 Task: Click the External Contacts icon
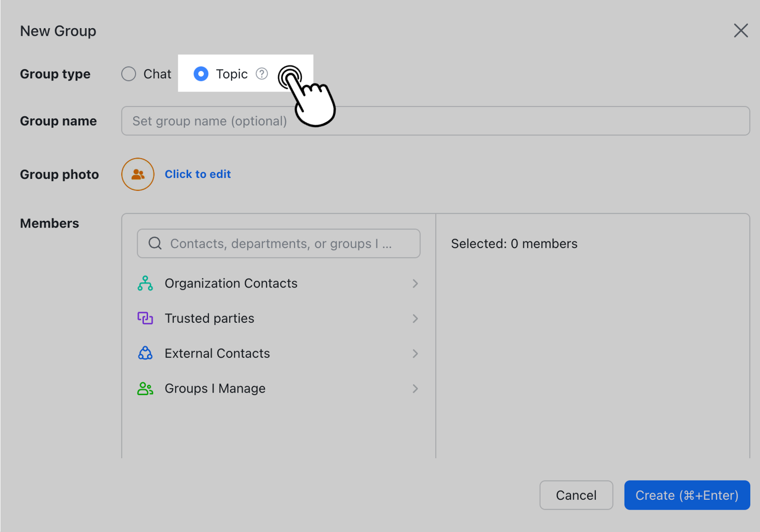(x=145, y=353)
